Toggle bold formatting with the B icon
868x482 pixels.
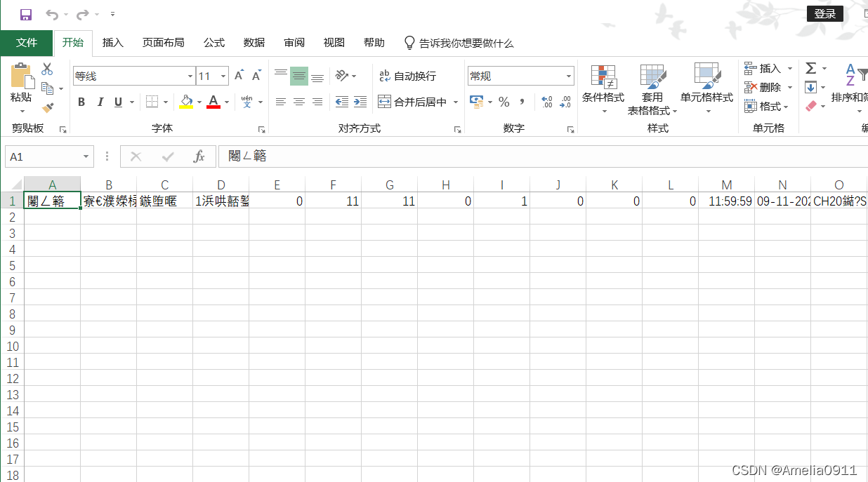pyautogui.click(x=81, y=102)
